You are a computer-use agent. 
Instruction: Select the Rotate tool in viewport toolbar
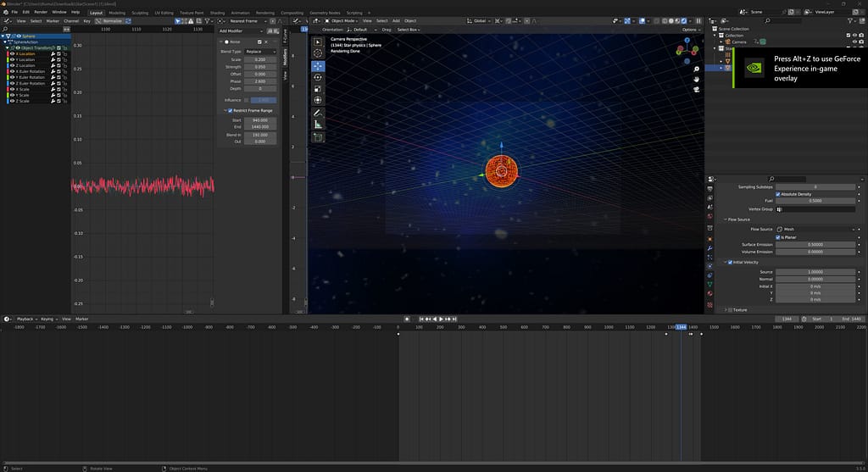pos(318,77)
